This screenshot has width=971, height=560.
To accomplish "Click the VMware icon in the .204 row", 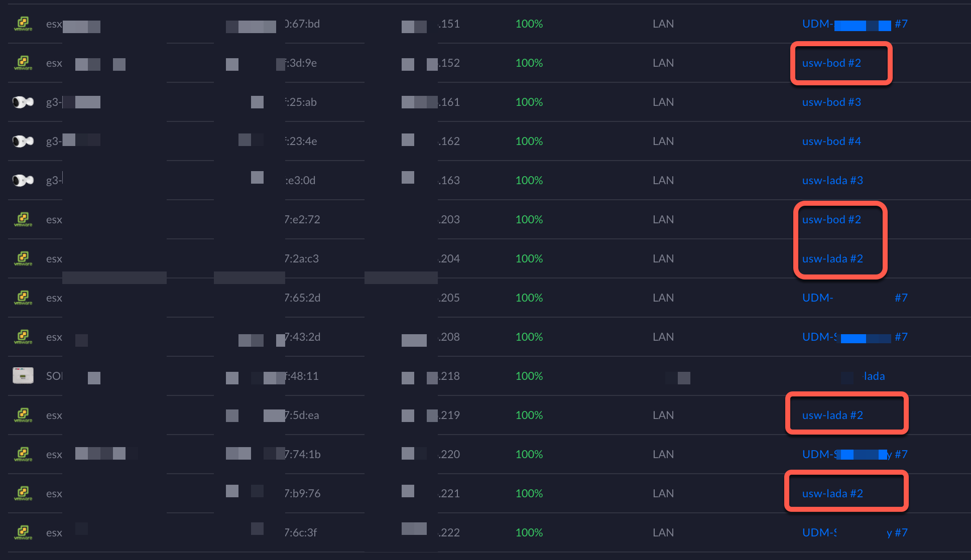I will 23,258.
